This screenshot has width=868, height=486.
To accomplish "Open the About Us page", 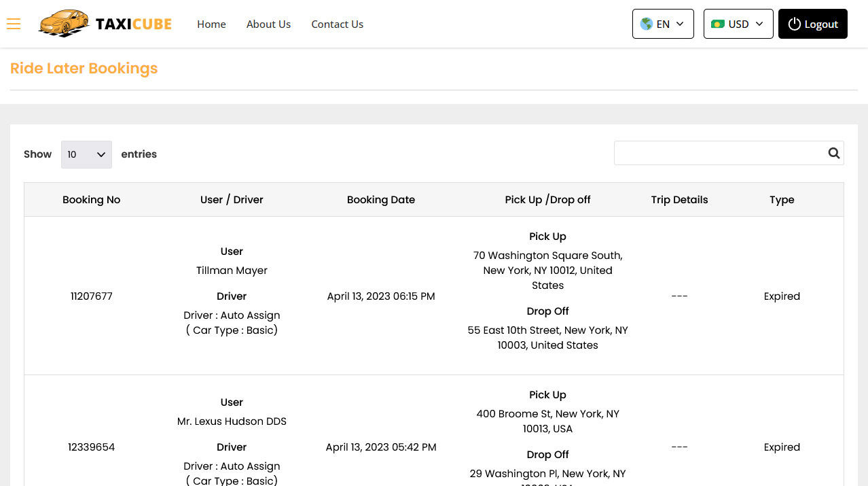I will [268, 24].
